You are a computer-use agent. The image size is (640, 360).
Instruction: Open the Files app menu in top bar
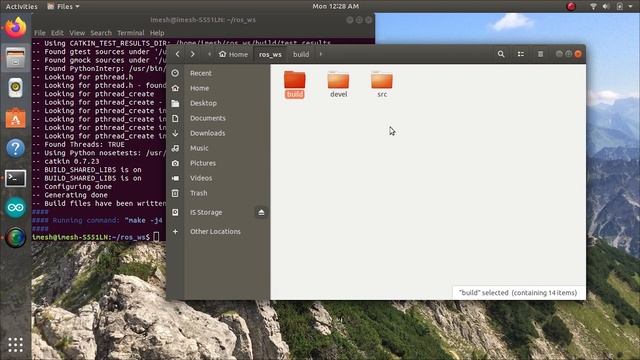click(63, 6)
